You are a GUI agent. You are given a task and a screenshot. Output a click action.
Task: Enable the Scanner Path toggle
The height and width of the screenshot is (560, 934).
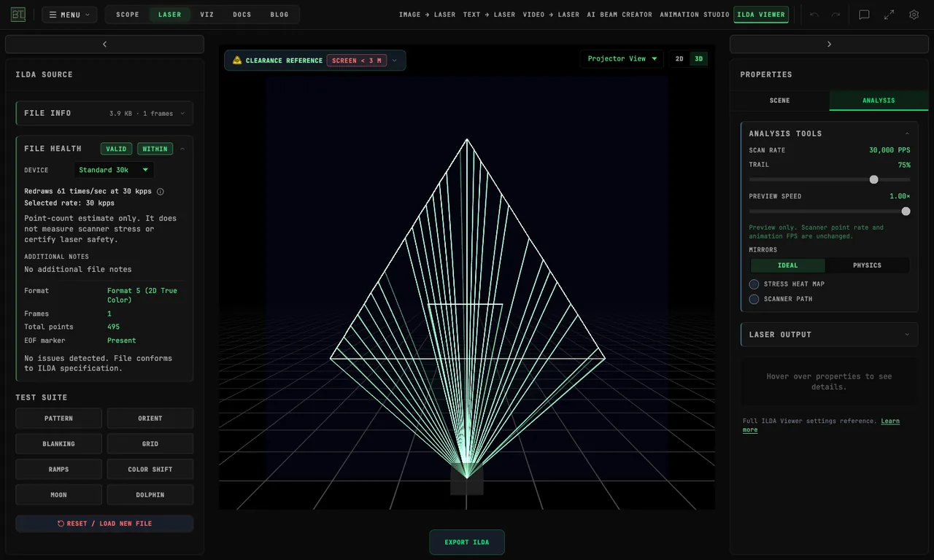[x=754, y=299]
